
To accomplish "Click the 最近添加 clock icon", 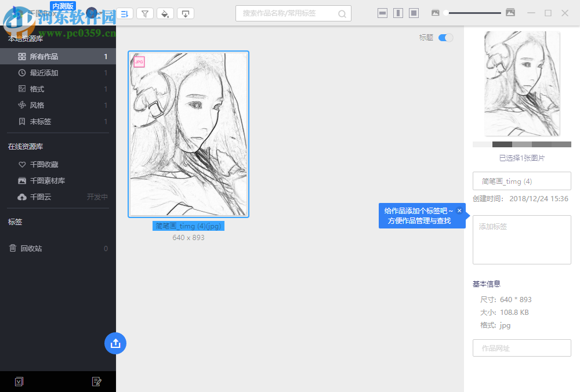I will pos(22,73).
